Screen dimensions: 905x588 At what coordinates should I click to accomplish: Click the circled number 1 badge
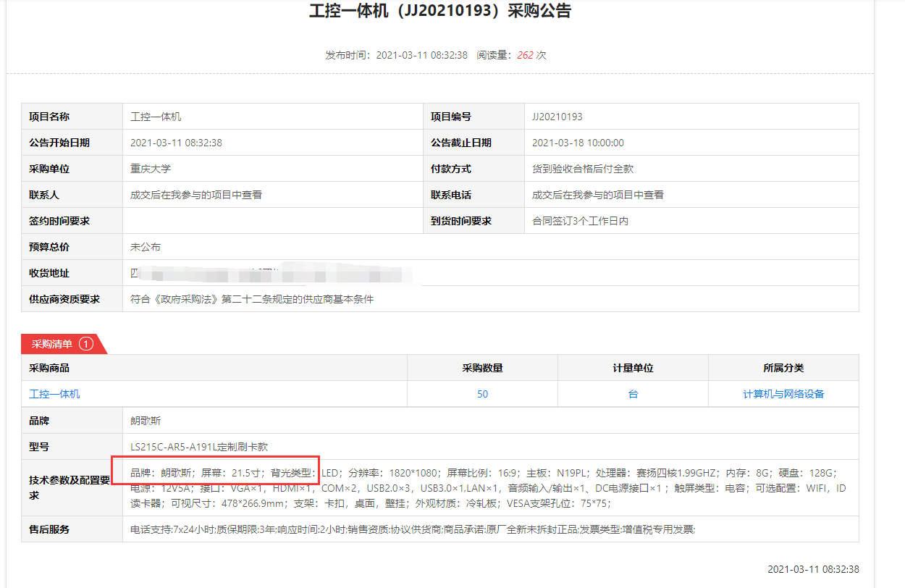(x=86, y=344)
